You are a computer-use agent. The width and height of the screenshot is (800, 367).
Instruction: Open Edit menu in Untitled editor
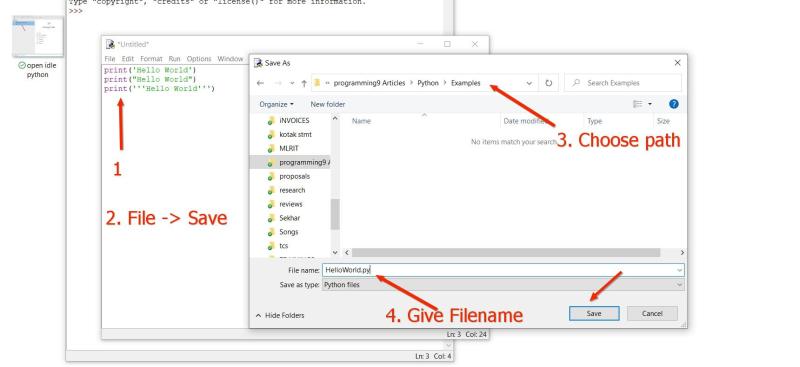point(128,59)
